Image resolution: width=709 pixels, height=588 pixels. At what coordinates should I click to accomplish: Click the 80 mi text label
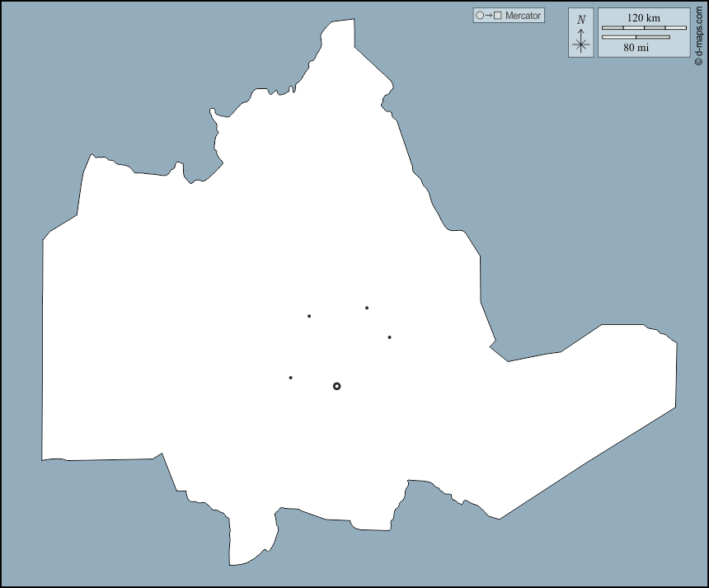pyautogui.click(x=636, y=48)
